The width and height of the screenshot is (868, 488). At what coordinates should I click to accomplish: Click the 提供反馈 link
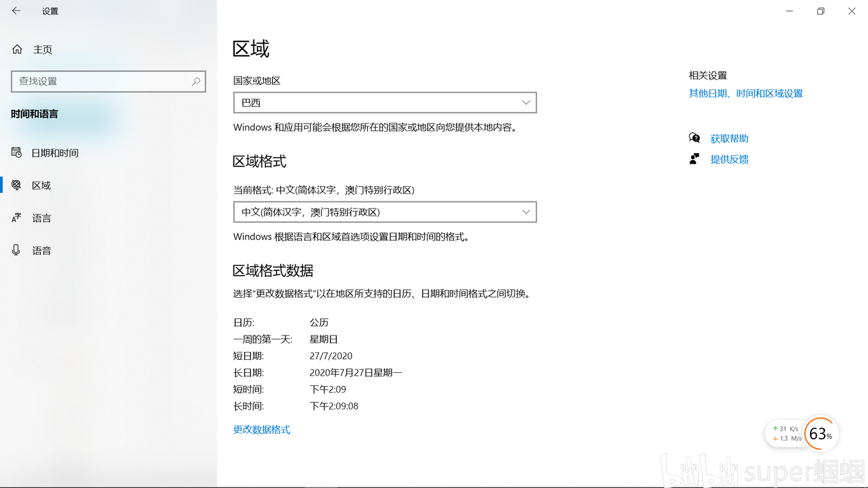(729, 159)
